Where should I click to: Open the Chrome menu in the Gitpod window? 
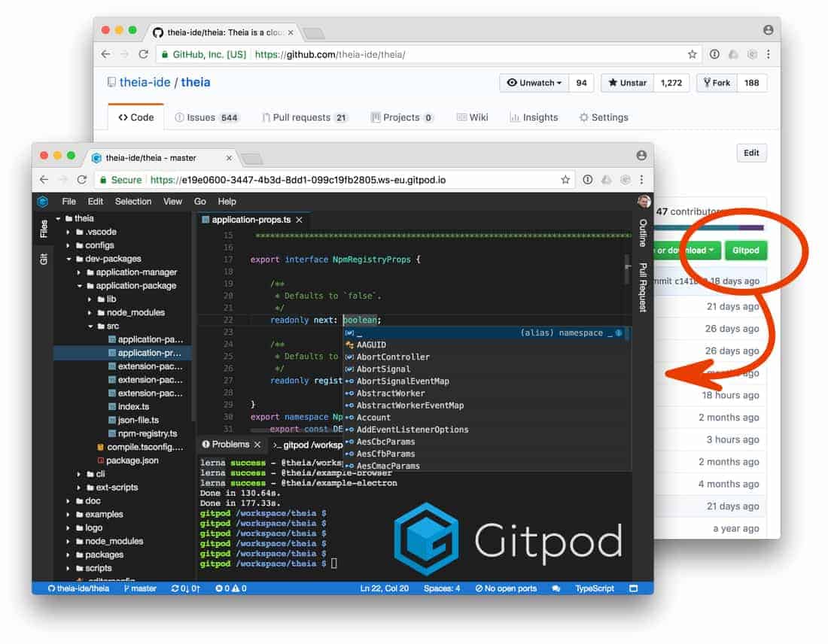(641, 180)
